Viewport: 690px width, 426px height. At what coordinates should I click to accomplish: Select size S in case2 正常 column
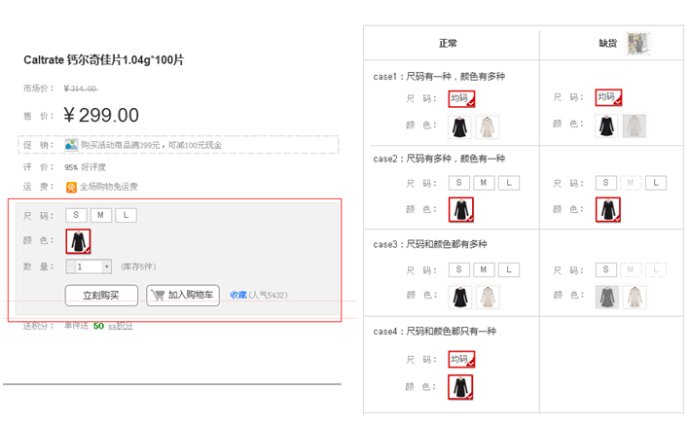pos(459,183)
